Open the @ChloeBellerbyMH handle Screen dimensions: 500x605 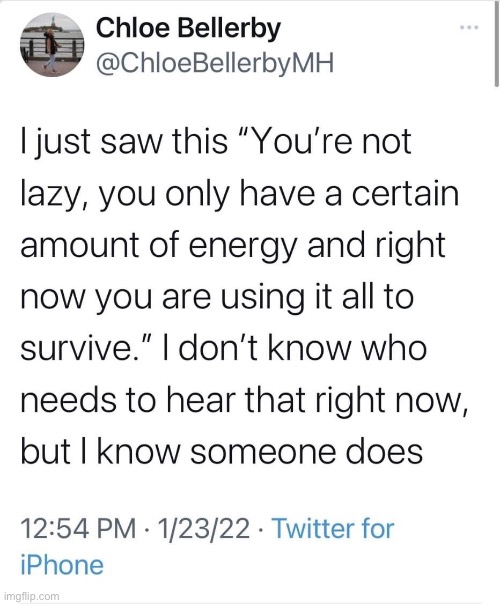click(x=215, y=63)
